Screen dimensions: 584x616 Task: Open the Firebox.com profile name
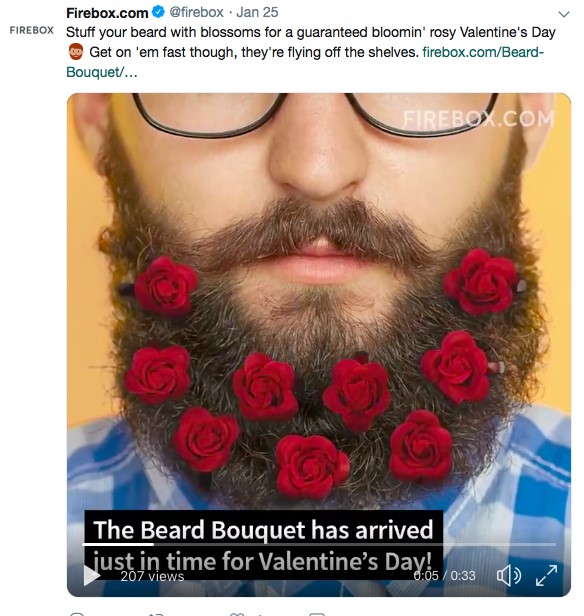(107, 13)
